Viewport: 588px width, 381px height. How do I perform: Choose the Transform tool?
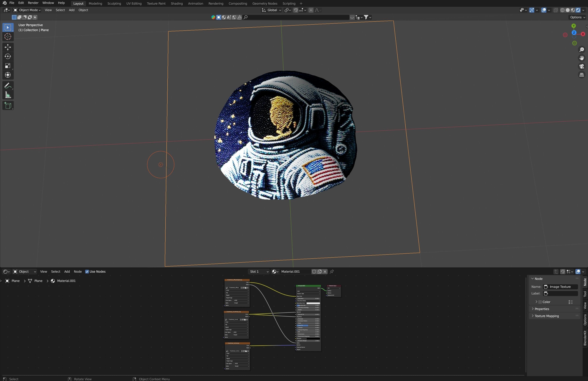[8, 75]
